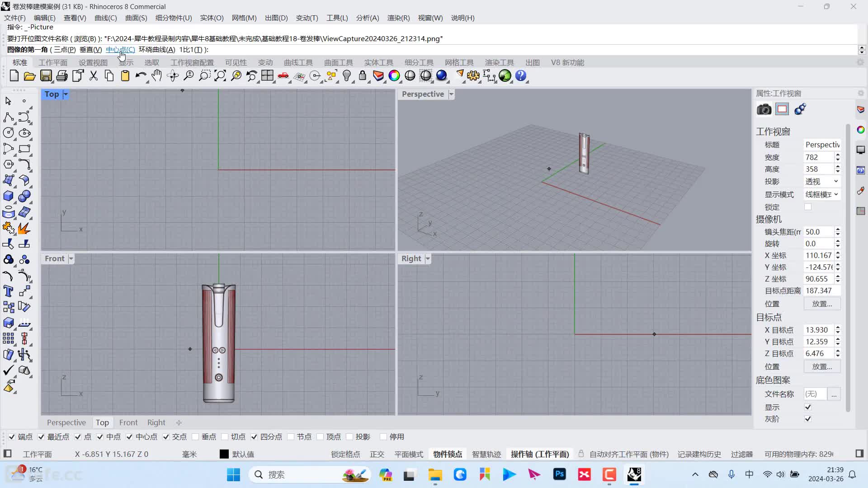The width and height of the screenshot is (868, 488).
Task: Toggle the 四分点 osnap checkbox
Action: pyautogui.click(x=254, y=436)
